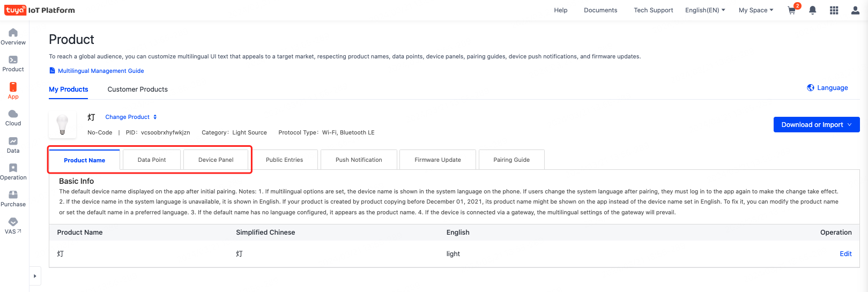Open the shopping cart icon

[792, 10]
